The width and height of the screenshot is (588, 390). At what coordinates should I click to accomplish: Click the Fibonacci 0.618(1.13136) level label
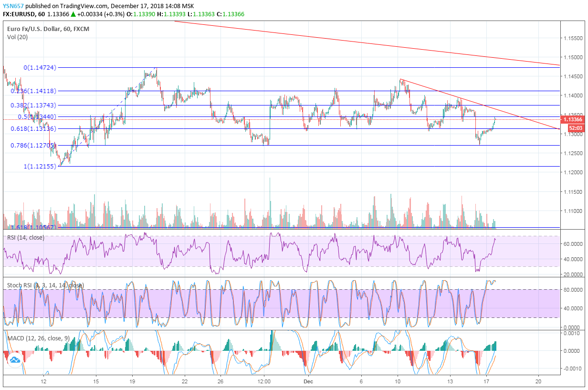coord(34,128)
